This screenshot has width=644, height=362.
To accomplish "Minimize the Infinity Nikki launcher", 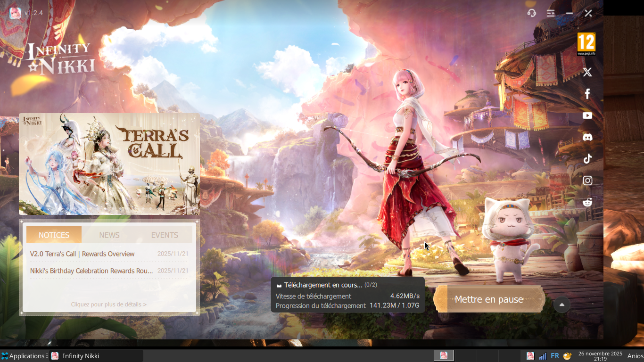I will 570,13.
